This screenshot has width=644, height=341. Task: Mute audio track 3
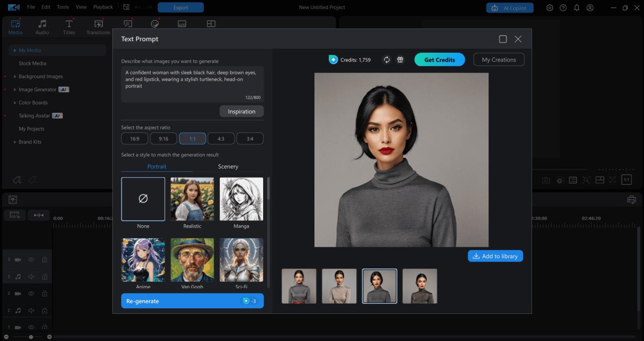pyautogui.click(x=31, y=277)
